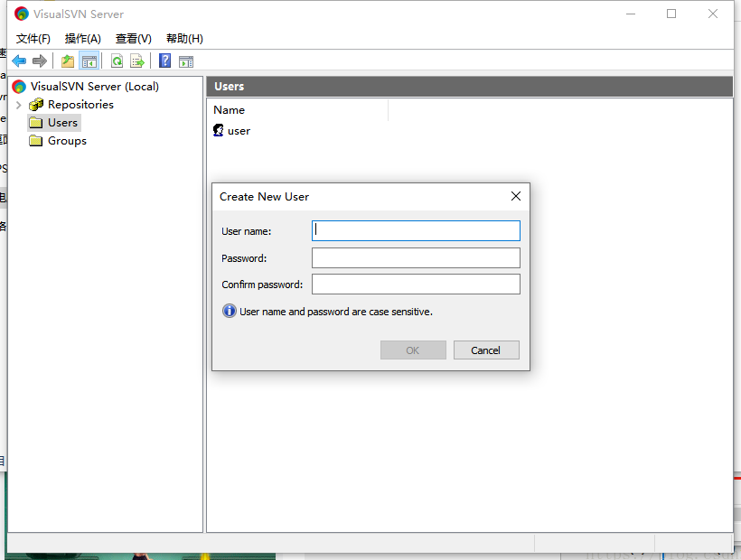
Task: Select the Repositories tree item
Action: click(x=80, y=105)
